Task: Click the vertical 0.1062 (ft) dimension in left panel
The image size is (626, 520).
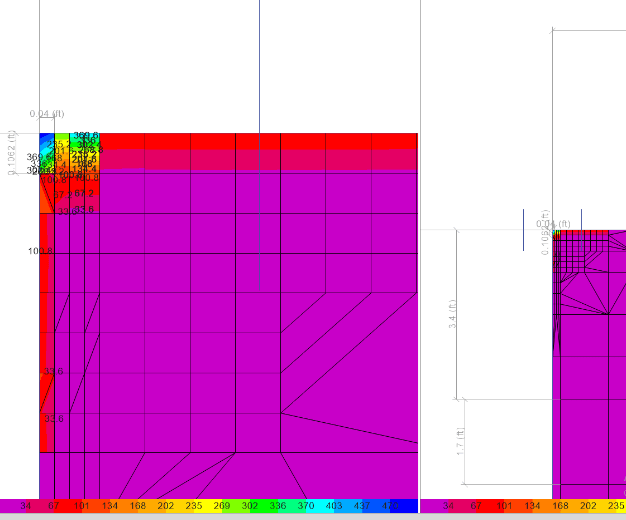Action: click(x=12, y=153)
